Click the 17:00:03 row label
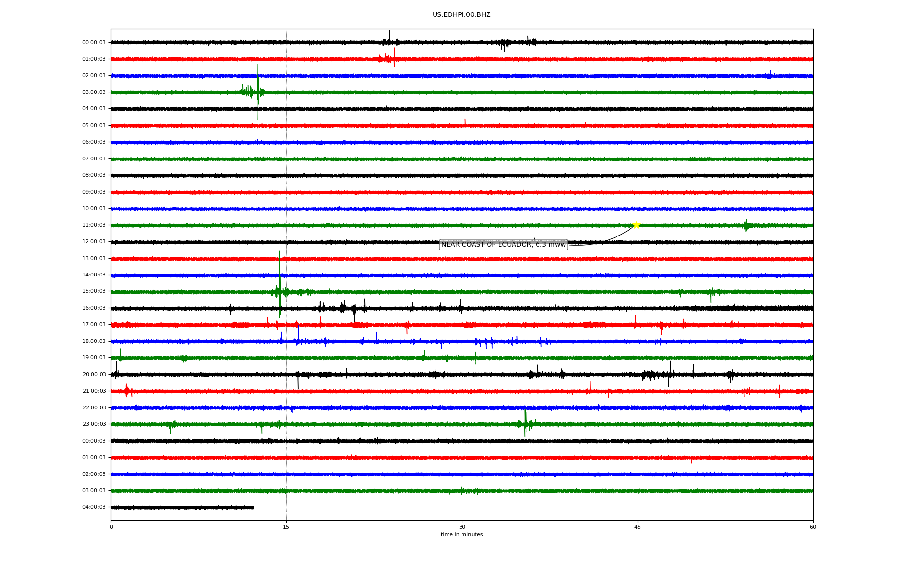 94,325
